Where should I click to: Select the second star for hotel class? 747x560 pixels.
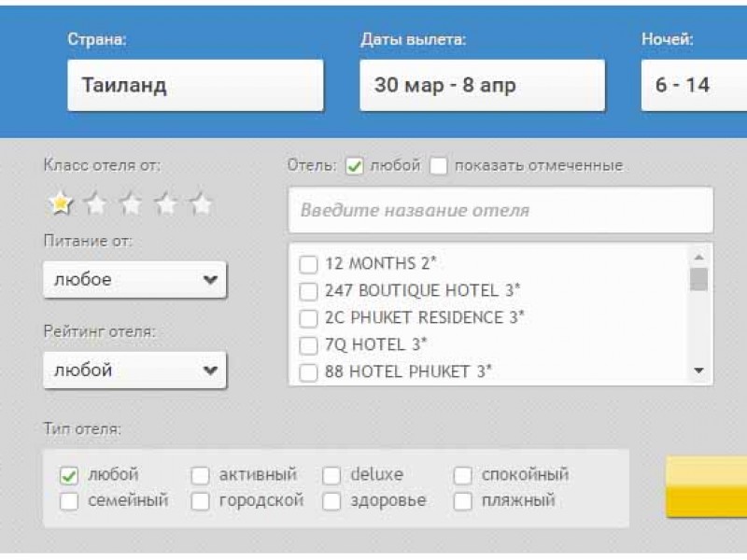(96, 203)
